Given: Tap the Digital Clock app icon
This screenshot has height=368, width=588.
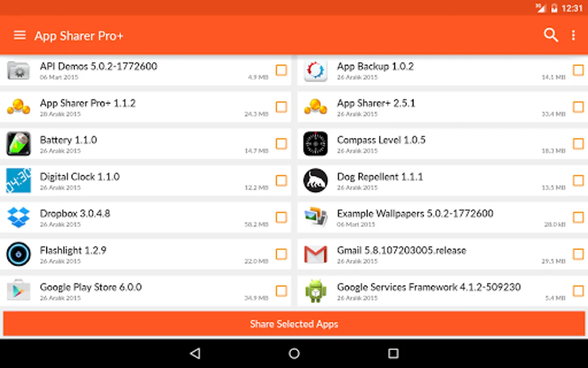Looking at the screenshot, I should click(x=18, y=180).
